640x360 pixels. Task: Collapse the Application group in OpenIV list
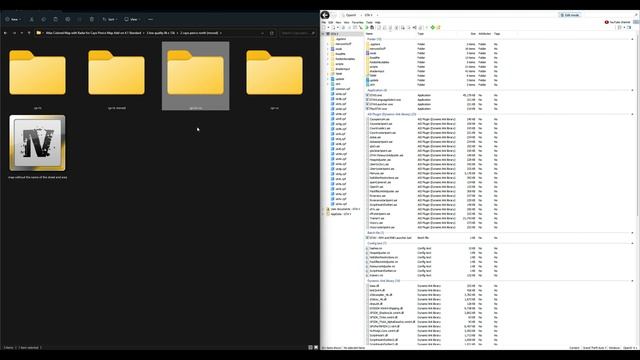point(632,90)
